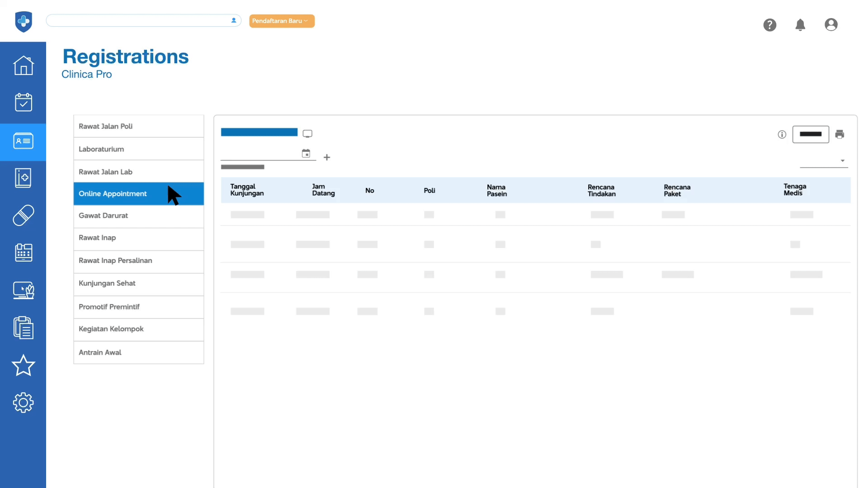Screen dimensions: 868x488
Task: Click the plus add button
Action: pyautogui.click(x=327, y=157)
